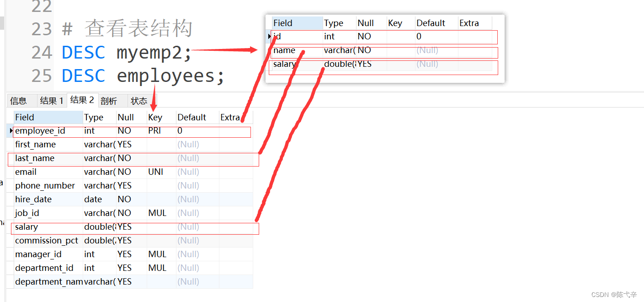Image resolution: width=644 pixels, height=302 pixels.
Task: Select the manager_id field cell
Action: point(48,254)
